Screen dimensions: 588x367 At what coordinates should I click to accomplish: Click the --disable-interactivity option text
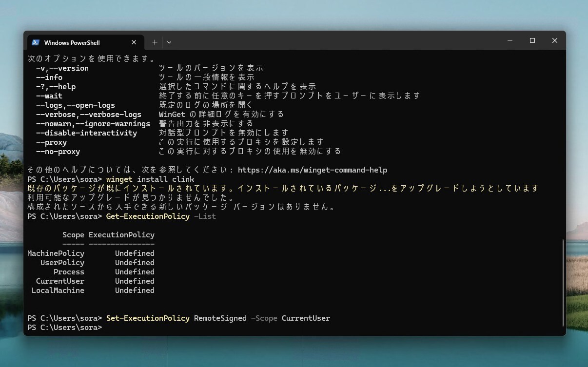click(87, 133)
